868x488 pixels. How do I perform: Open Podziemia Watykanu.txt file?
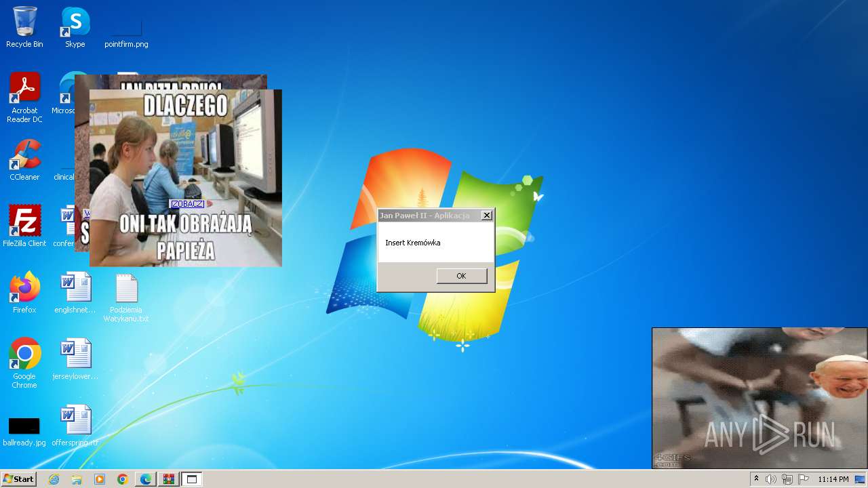point(126,297)
